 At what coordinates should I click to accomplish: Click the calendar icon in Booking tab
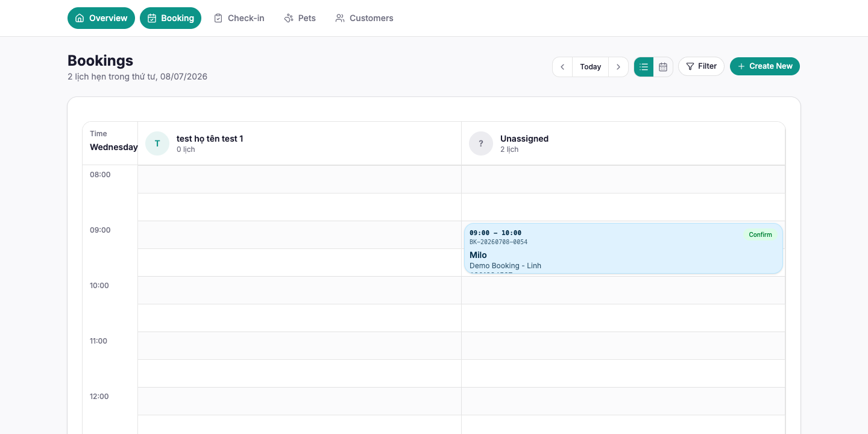coord(152,18)
